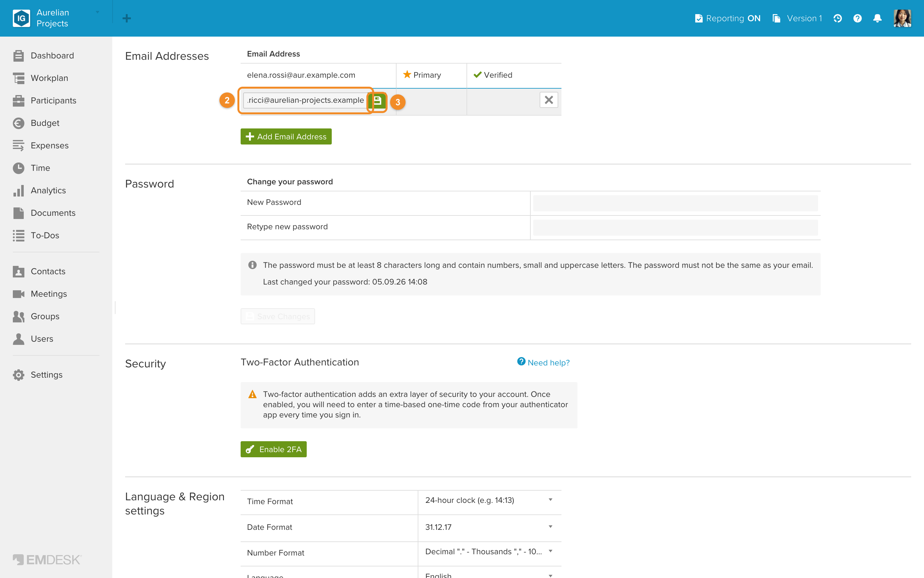This screenshot has width=924, height=578.
Task: Click the Save Changes button
Action: (278, 317)
